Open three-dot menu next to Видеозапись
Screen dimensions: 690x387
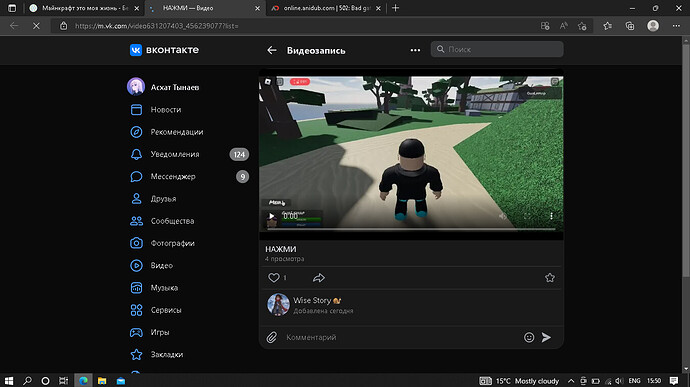(x=415, y=50)
